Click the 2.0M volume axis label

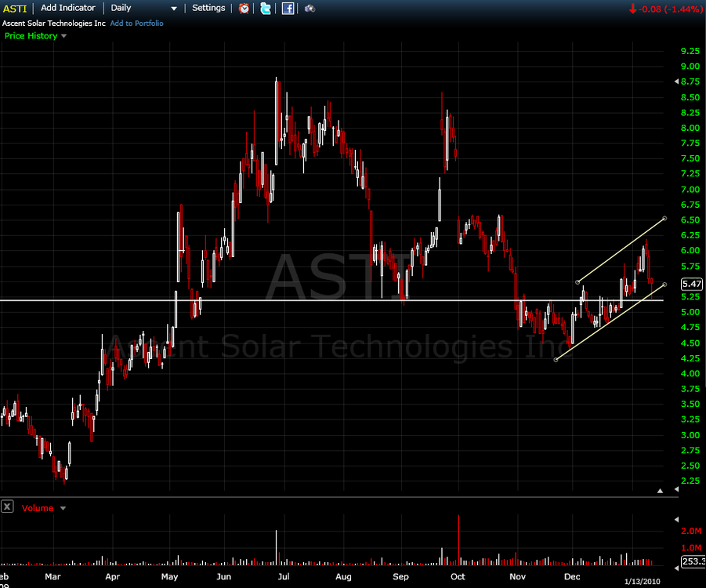coord(691,531)
